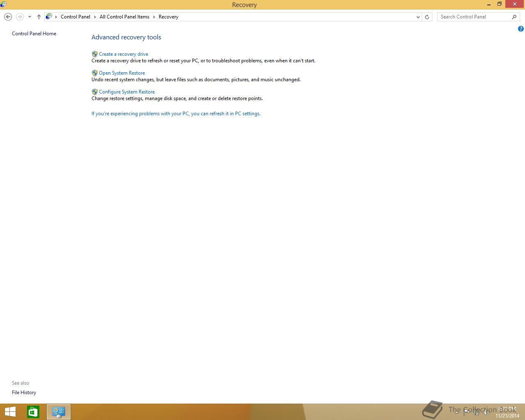The image size is (525, 420).
Task: Open refresh PC in PC settings link
Action: [x=176, y=114]
